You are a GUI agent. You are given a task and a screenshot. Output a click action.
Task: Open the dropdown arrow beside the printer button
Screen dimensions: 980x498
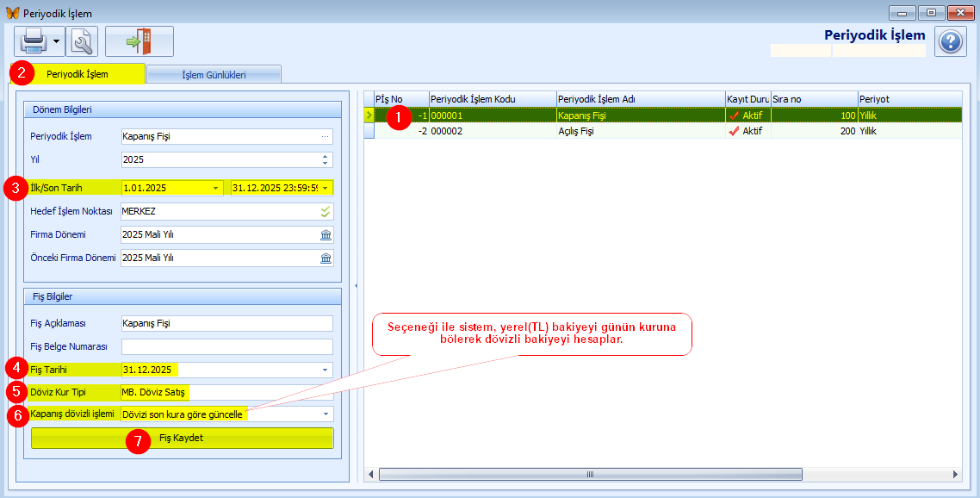(x=56, y=41)
